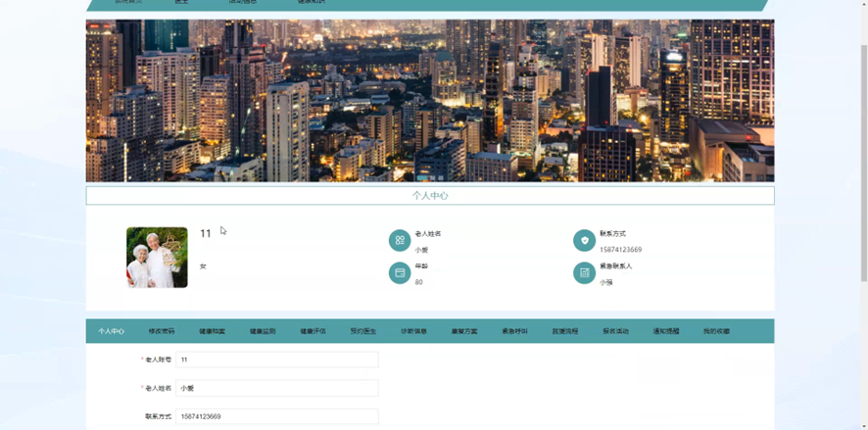This screenshot has height=430, width=868.
Task: Select the 个人中心 tab
Action: click(x=112, y=331)
